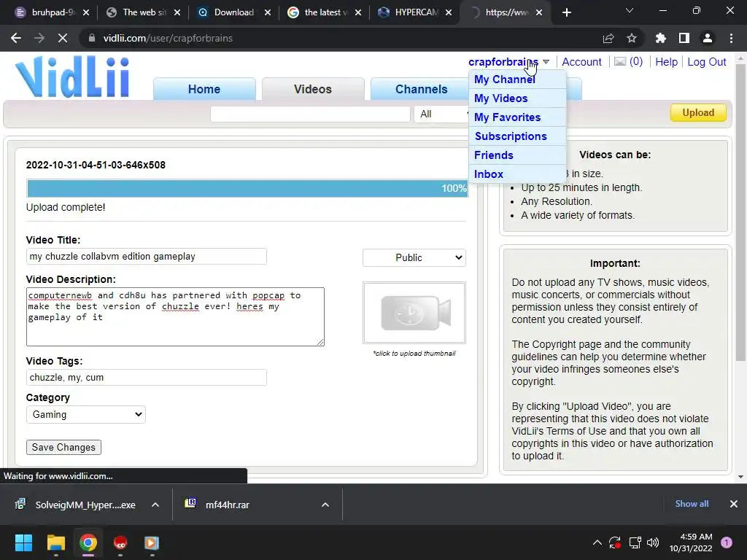Click the red creature taskbar app icon
This screenshot has width=747, height=560.
(120, 542)
